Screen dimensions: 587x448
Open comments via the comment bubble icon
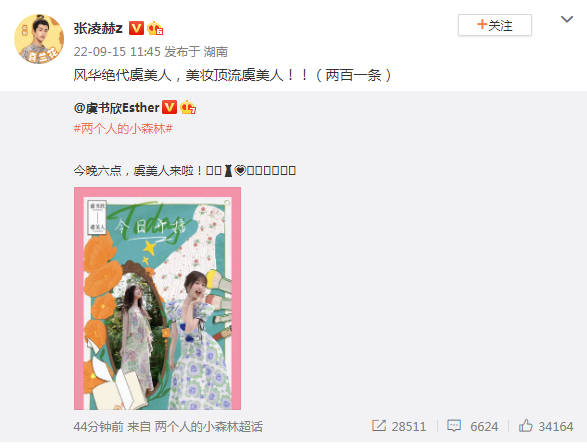click(x=454, y=426)
